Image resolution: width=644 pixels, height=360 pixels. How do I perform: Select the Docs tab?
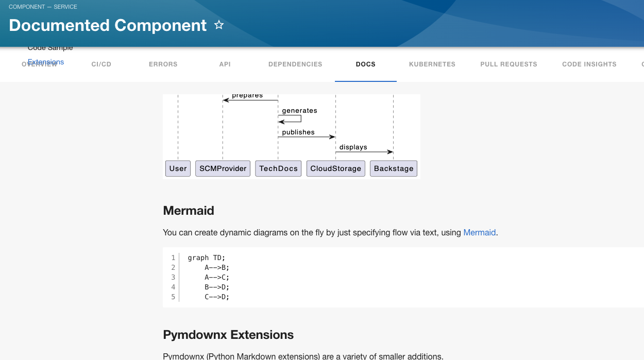coord(365,64)
